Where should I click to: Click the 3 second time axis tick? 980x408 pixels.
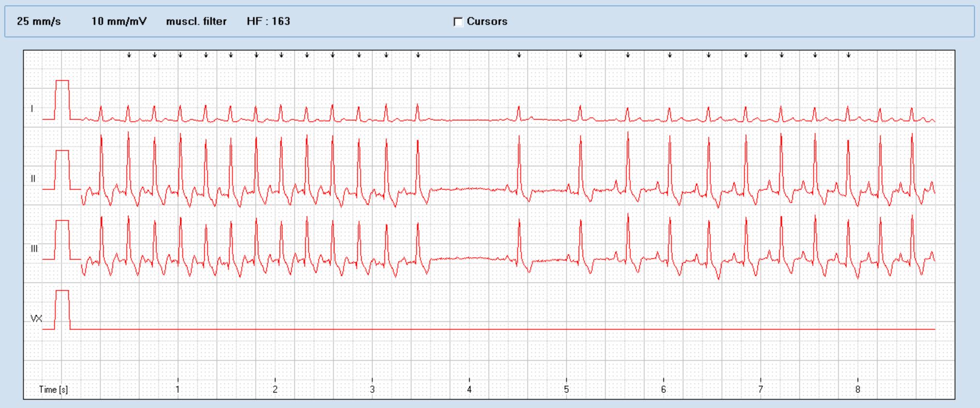tap(372, 389)
